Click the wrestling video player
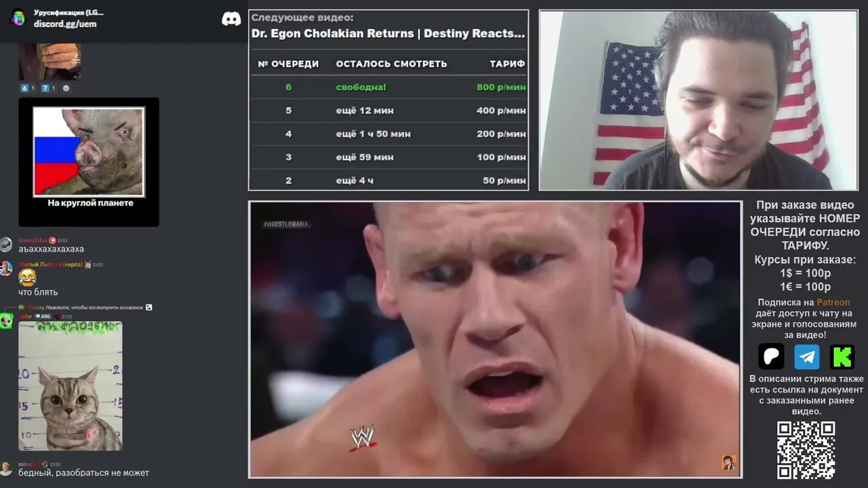868x488 pixels. (495, 340)
